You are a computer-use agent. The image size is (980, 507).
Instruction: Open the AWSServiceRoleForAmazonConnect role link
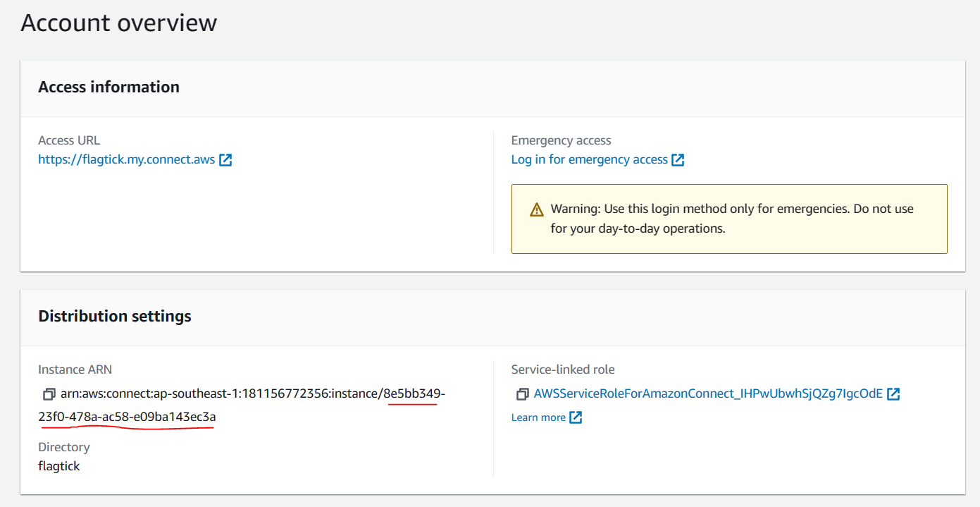[707, 394]
